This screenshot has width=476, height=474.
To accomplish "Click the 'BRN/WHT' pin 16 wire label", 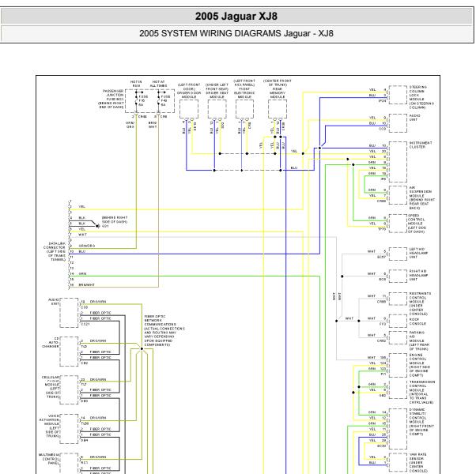I will (86, 284).
